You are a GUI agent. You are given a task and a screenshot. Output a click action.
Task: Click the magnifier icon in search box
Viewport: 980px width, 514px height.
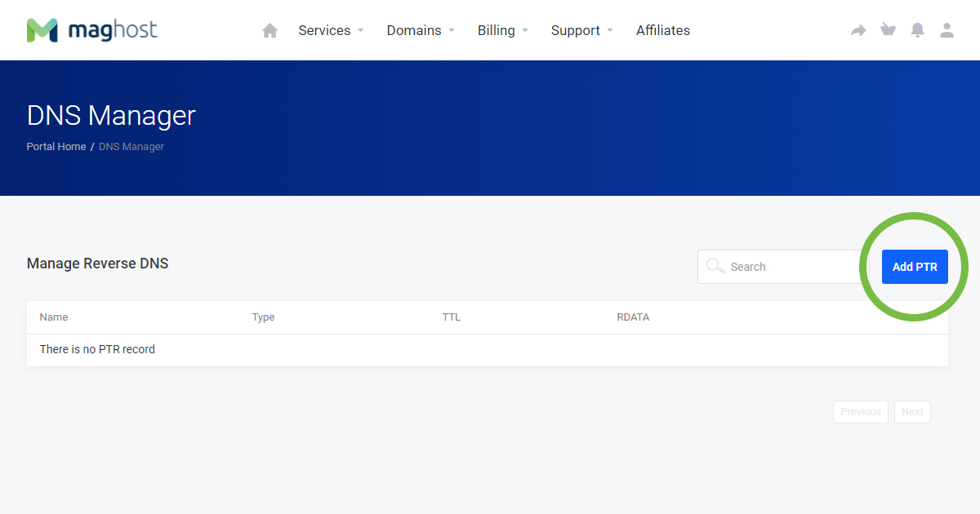(x=715, y=266)
